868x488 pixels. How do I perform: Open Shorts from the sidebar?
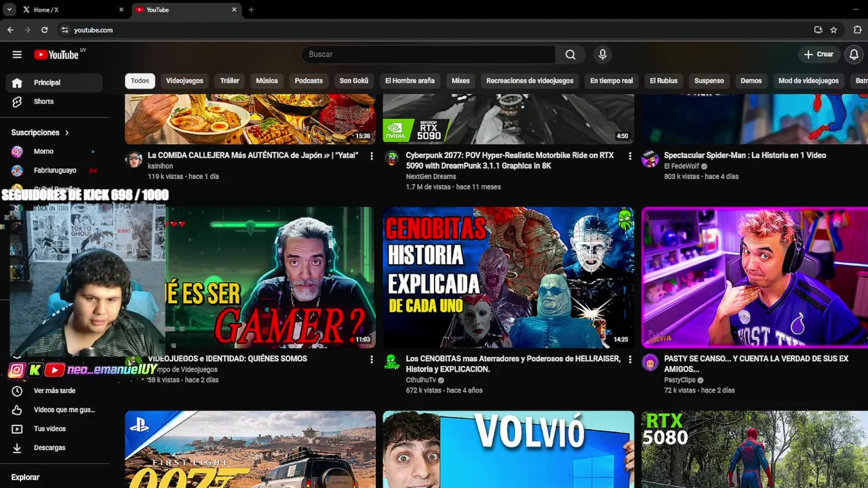click(x=54, y=102)
